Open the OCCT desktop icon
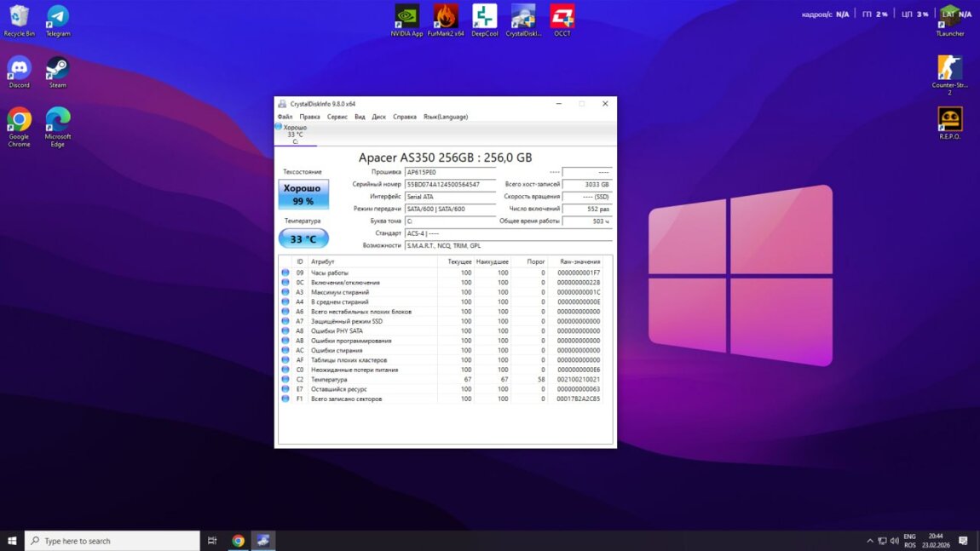 tap(562, 17)
